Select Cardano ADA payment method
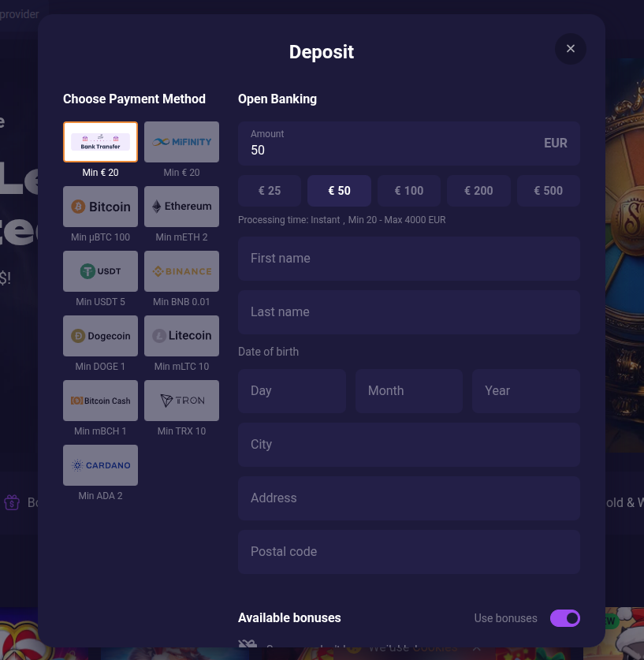The height and width of the screenshot is (660, 644). pos(100,465)
